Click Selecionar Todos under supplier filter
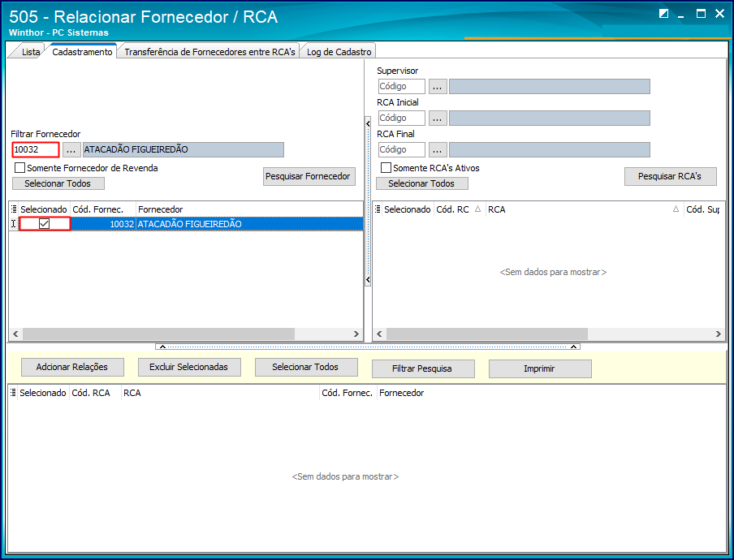734x560 pixels. pyautogui.click(x=58, y=183)
